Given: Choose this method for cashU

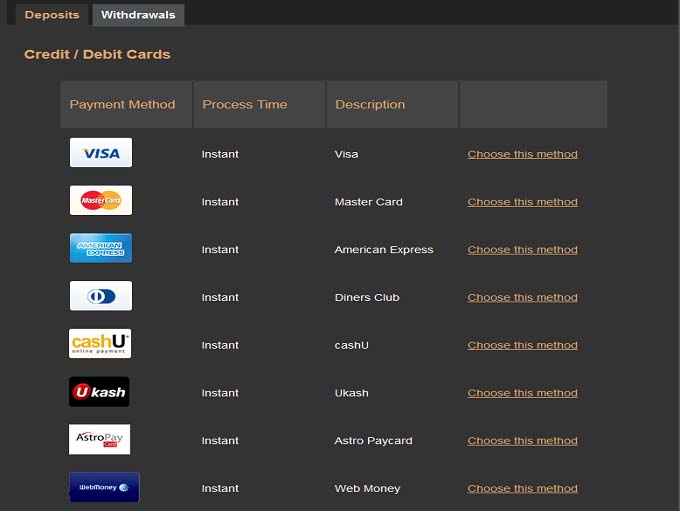Looking at the screenshot, I should coord(522,345).
